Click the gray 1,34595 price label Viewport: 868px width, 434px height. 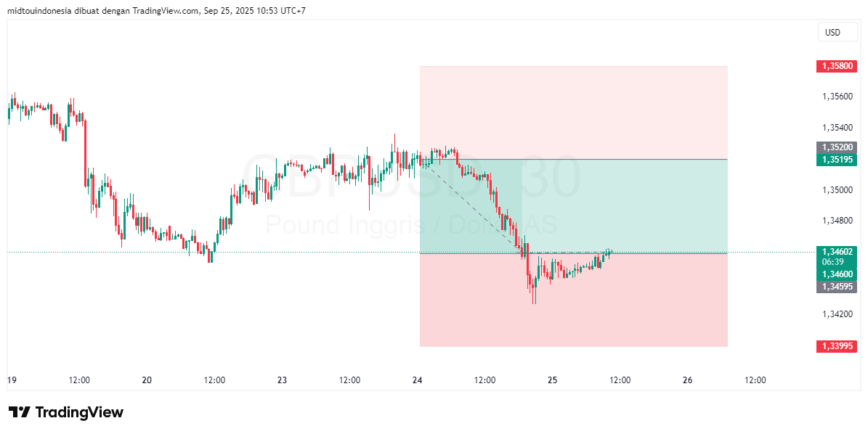837,287
